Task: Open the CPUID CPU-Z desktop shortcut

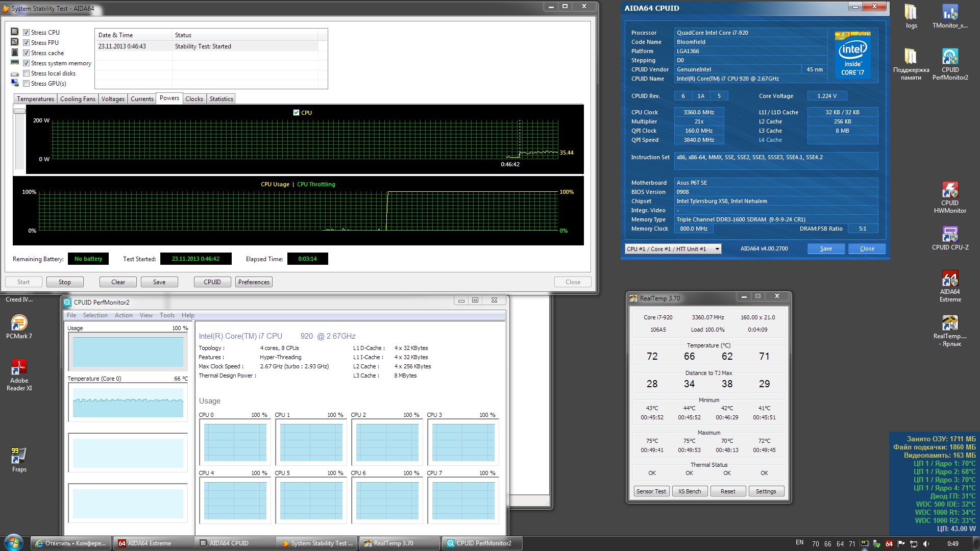Action: pos(949,235)
